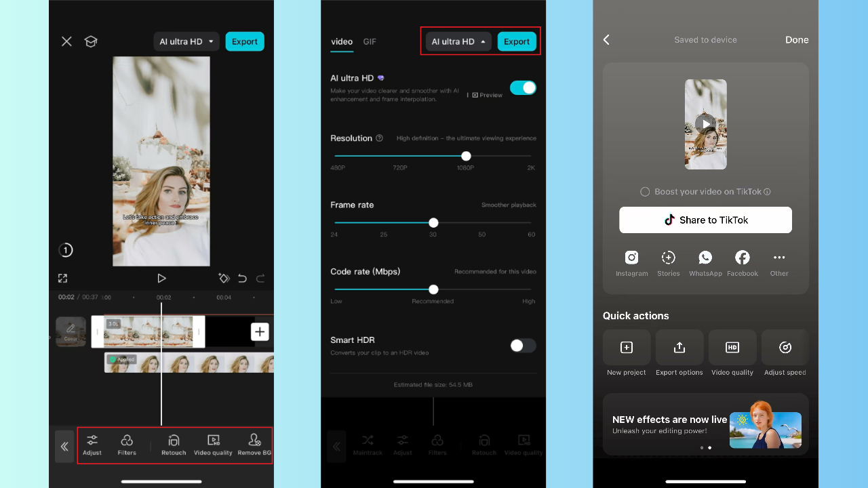
Task: Open the tutorial graduation cap icon
Action: click(91, 41)
